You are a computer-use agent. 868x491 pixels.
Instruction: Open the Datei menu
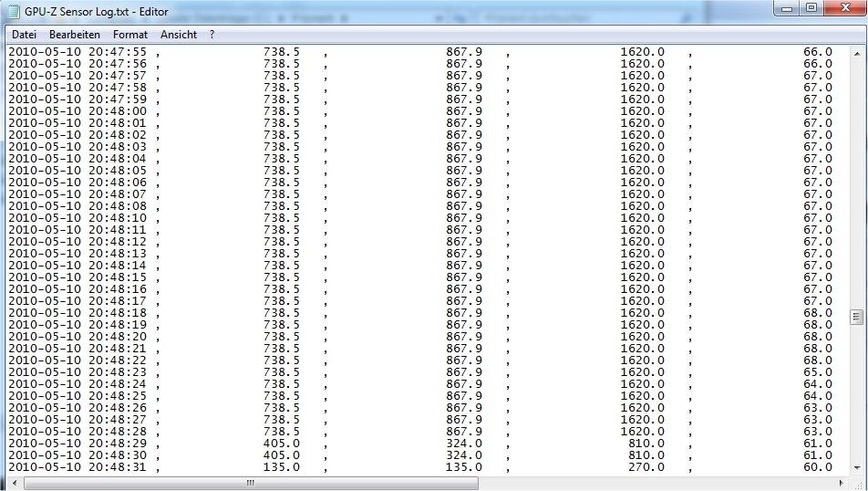[x=24, y=35]
